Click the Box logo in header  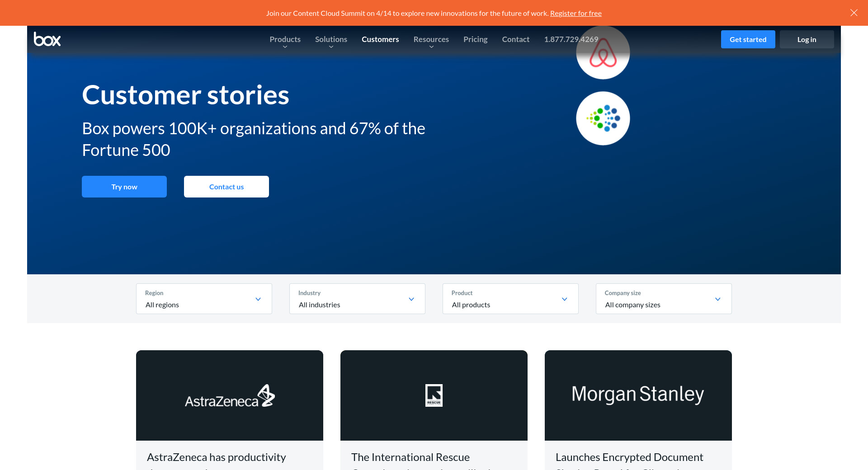(x=47, y=39)
